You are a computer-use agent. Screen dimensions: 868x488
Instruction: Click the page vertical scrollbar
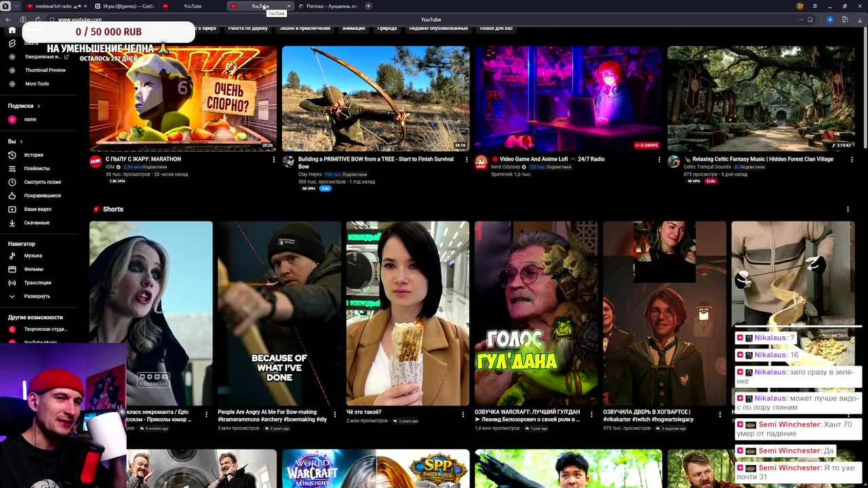click(x=865, y=88)
